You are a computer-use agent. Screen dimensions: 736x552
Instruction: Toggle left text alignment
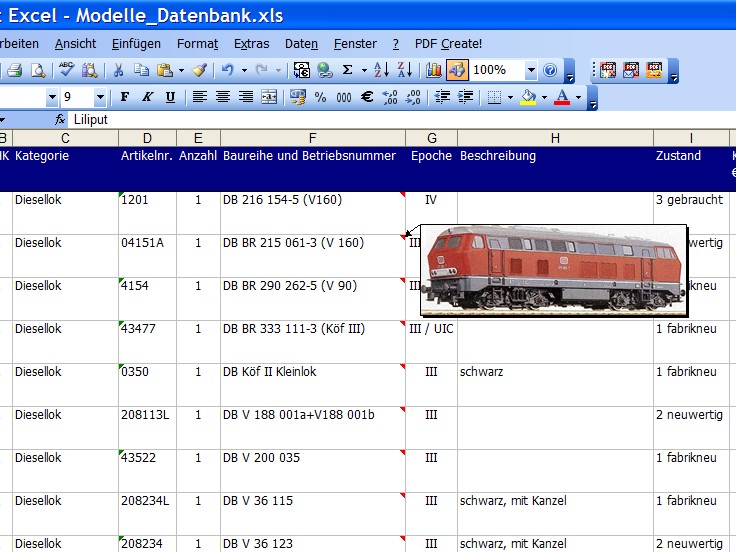199,97
